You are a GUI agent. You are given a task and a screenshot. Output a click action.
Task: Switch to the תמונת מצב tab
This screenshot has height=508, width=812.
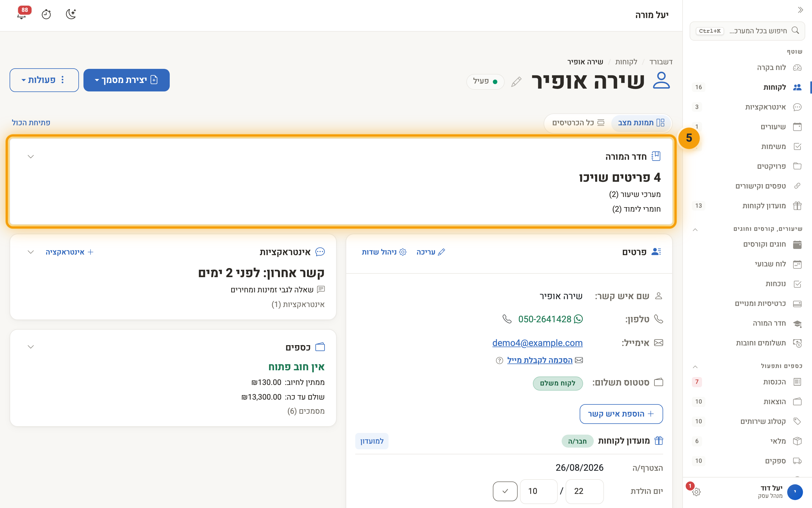[x=641, y=123]
